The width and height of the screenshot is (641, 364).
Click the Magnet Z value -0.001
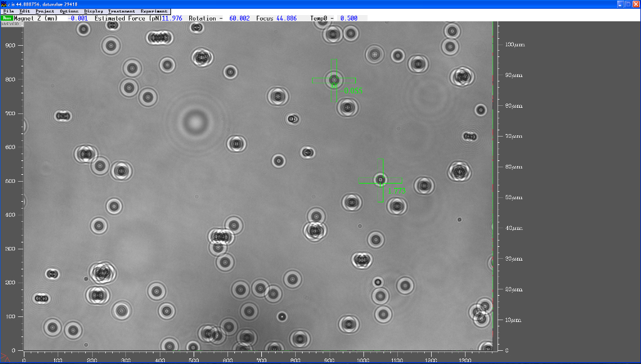click(x=78, y=18)
